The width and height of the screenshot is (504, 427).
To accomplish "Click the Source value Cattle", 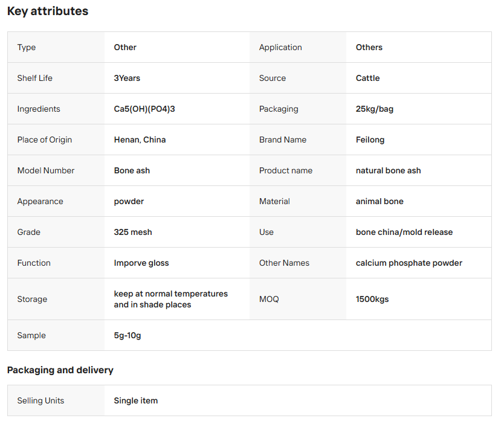I will tap(367, 78).
